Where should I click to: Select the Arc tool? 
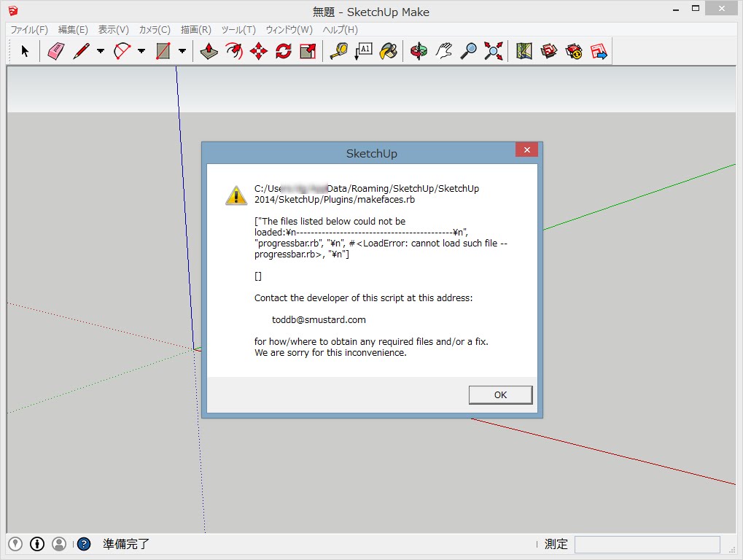coord(122,51)
